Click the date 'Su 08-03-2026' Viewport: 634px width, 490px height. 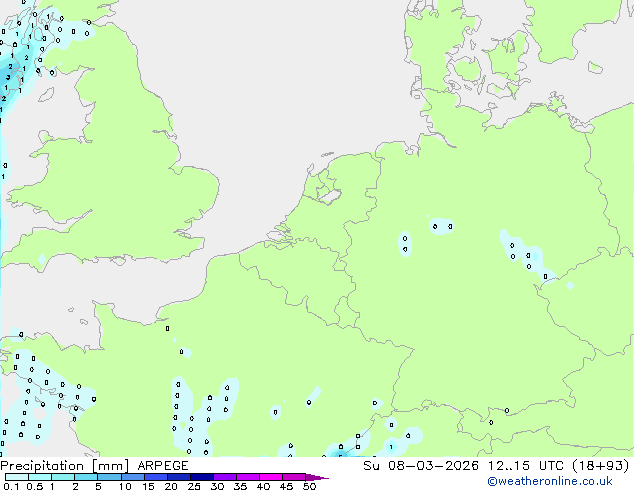(421, 466)
